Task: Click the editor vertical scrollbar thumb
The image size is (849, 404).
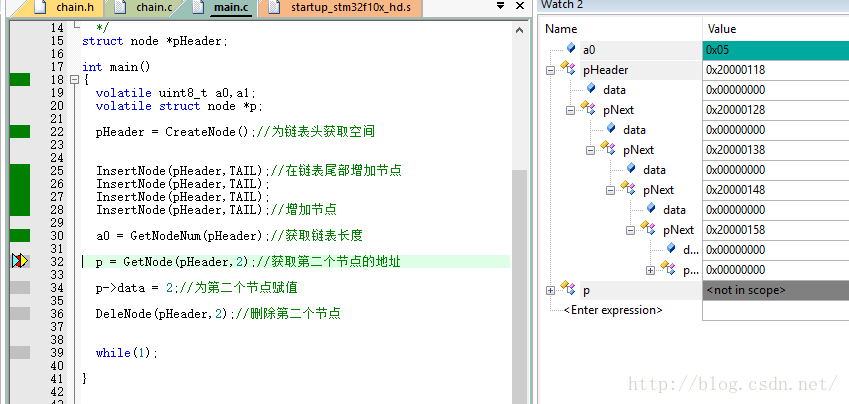Action: point(519,287)
